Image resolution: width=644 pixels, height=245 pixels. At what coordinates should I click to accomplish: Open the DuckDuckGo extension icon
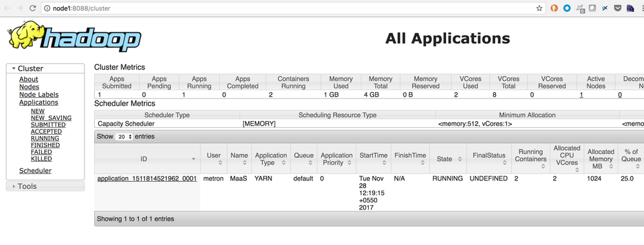(554, 8)
